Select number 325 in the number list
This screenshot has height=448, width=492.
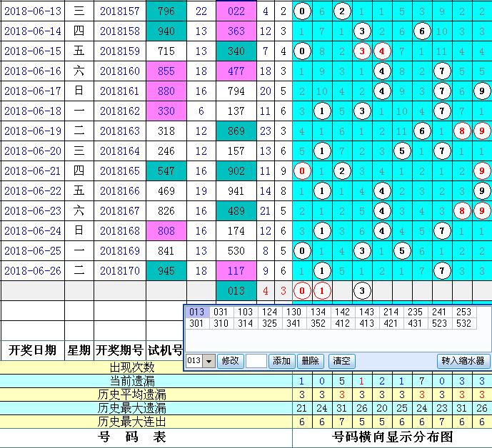[269, 323]
